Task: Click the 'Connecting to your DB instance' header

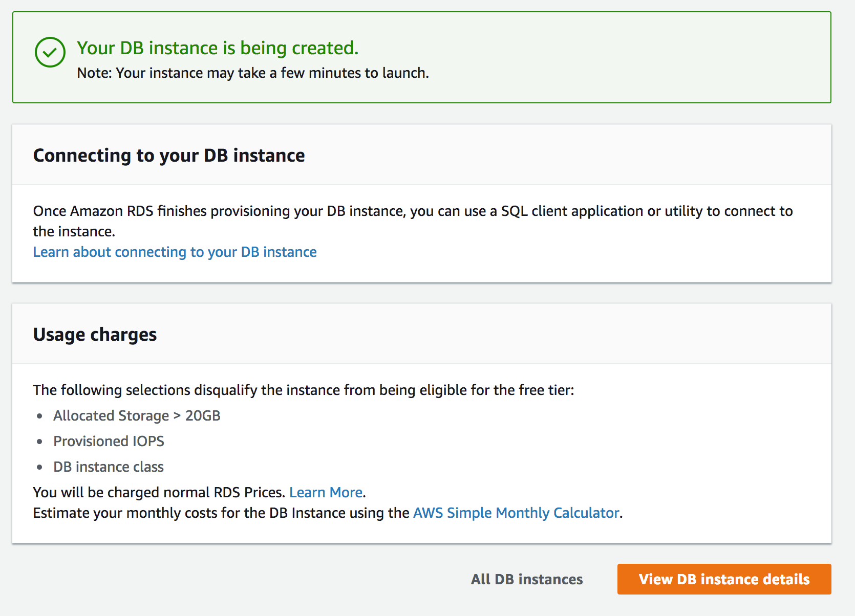Action: click(169, 156)
